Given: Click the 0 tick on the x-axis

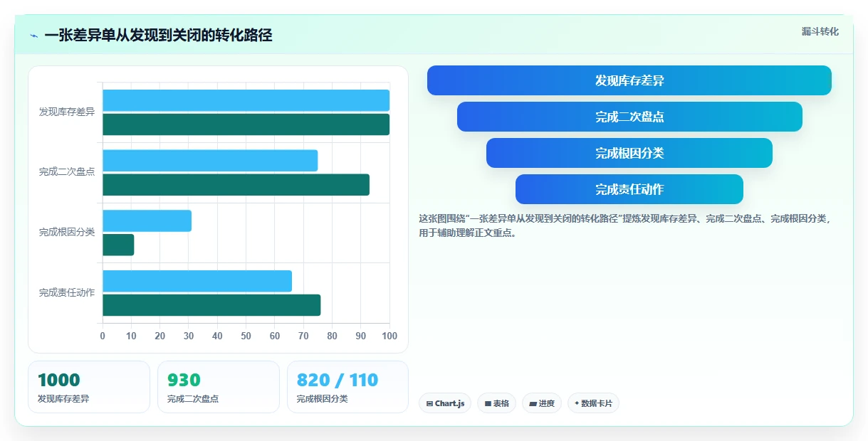Looking at the screenshot, I should point(103,336).
